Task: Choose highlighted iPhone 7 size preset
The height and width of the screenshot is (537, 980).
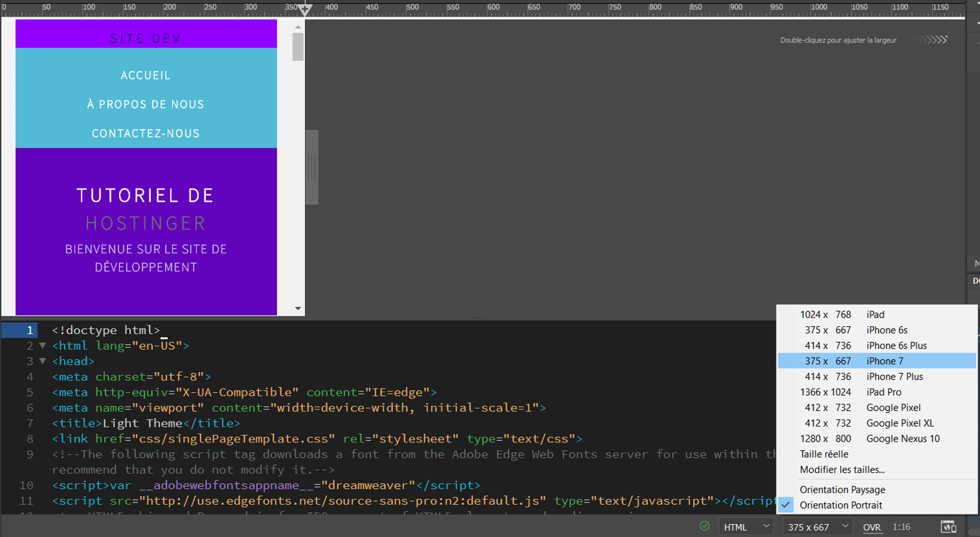Action: pyautogui.click(x=877, y=361)
